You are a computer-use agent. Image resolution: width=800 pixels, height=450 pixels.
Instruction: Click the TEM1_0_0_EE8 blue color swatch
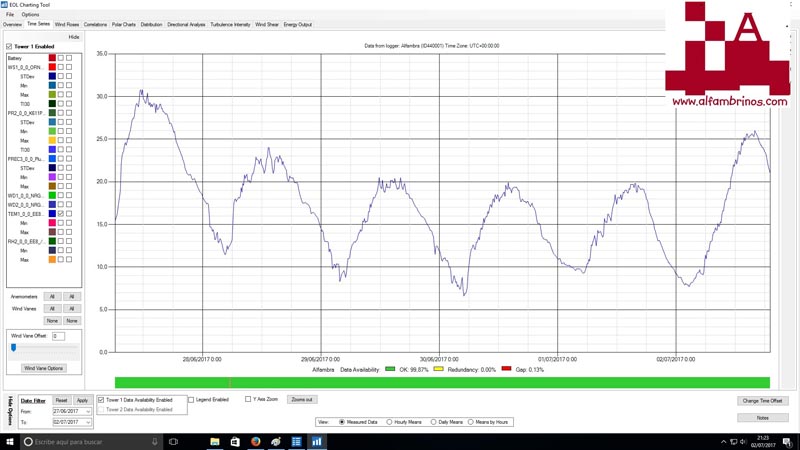tap(52, 214)
